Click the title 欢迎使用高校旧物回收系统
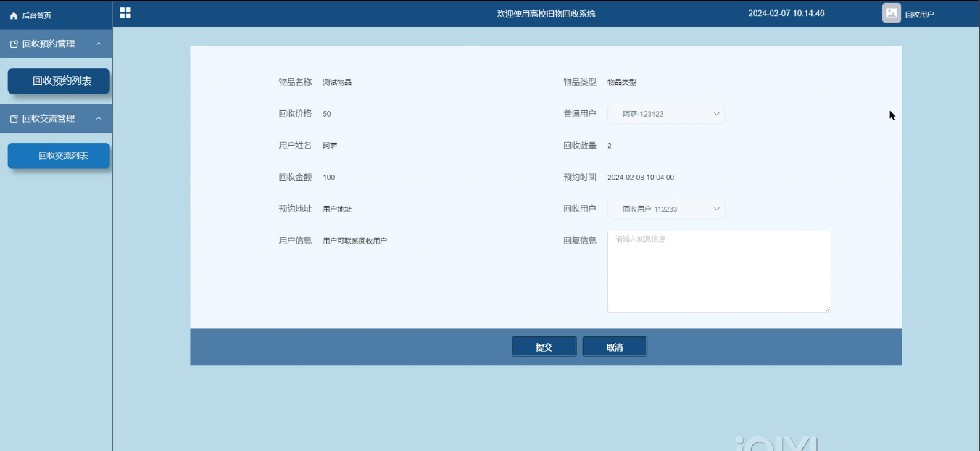This screenshot has height=451, width=980. coord(546,14)
